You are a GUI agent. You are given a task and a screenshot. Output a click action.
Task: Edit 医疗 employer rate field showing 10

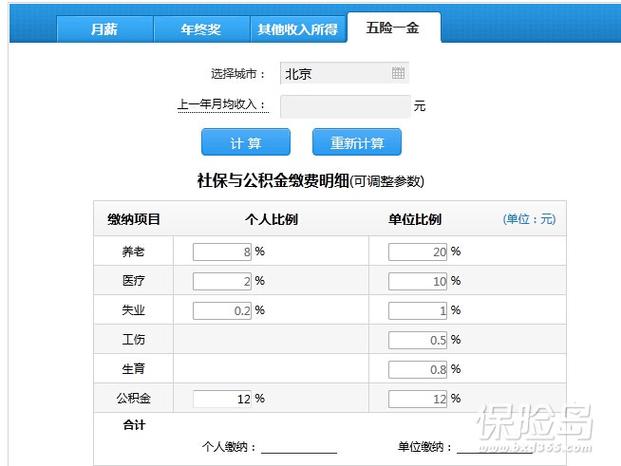coord(417,281)
